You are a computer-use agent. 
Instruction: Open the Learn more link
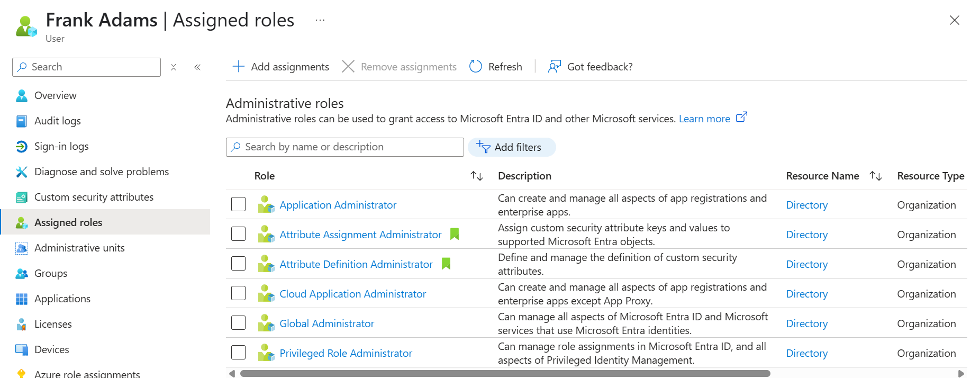[704, 119]
